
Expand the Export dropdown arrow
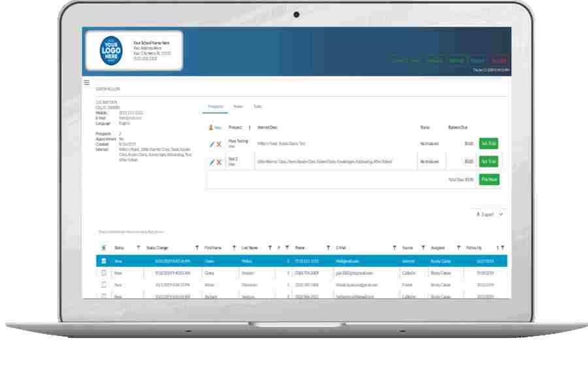pos(501,214)
